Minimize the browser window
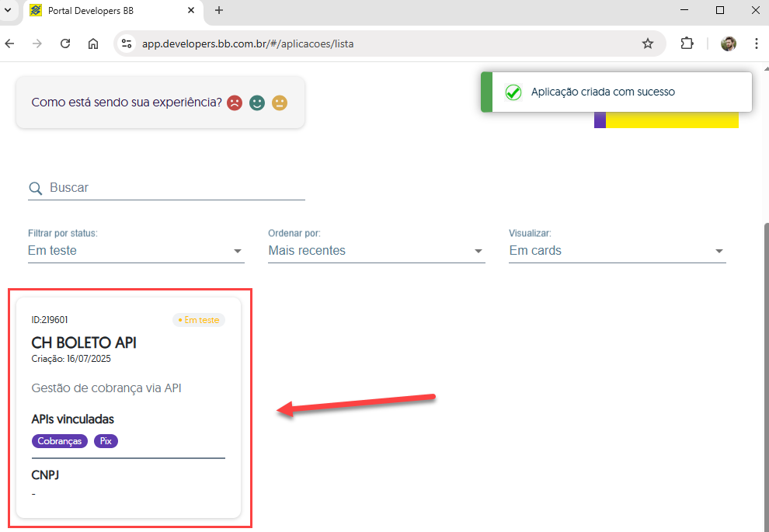 (684, 10)
